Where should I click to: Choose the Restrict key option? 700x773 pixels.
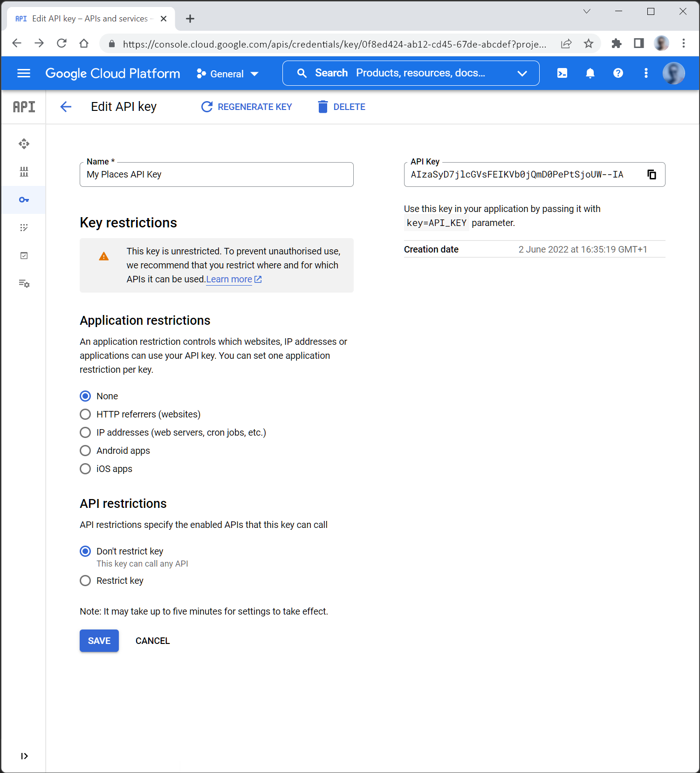(x=85, y=581)
